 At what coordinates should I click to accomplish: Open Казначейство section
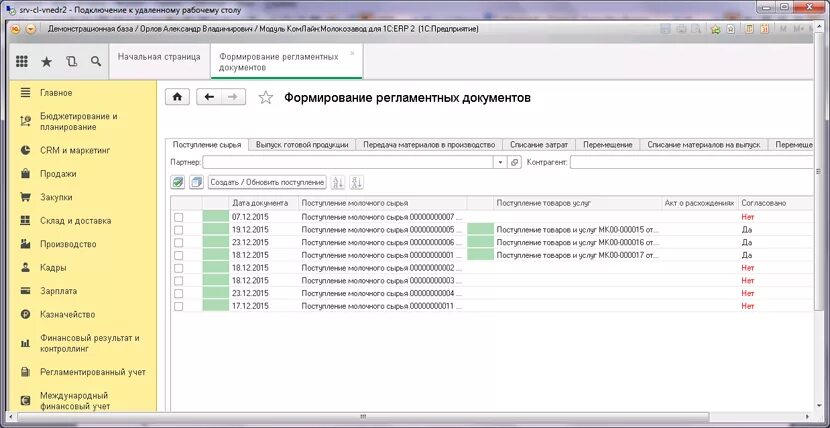(68, 314)
